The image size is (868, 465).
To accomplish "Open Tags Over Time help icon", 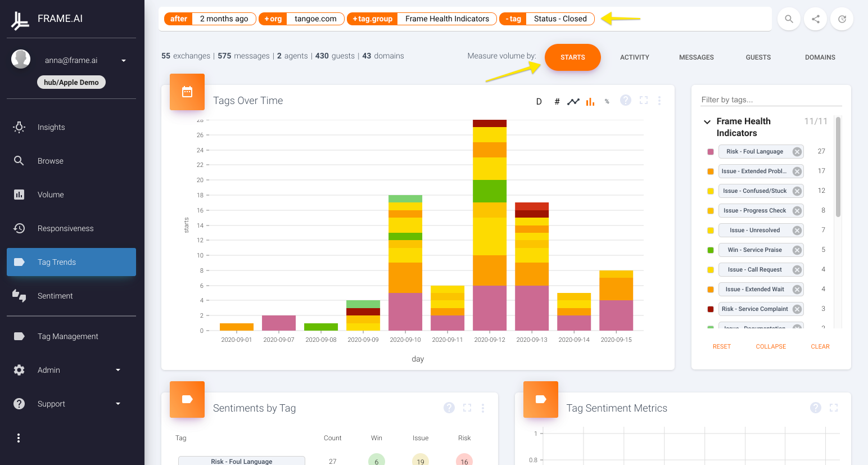I will (x=626, y=100).
